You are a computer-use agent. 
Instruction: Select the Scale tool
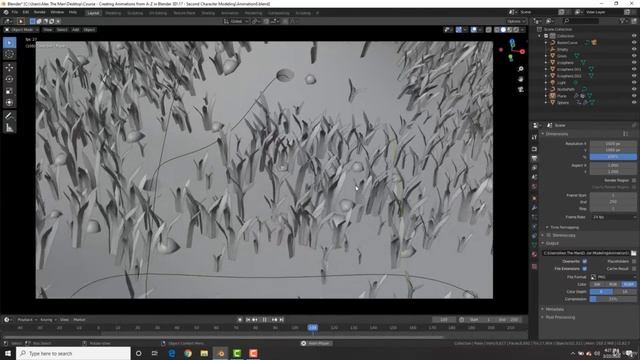[9, 91]
